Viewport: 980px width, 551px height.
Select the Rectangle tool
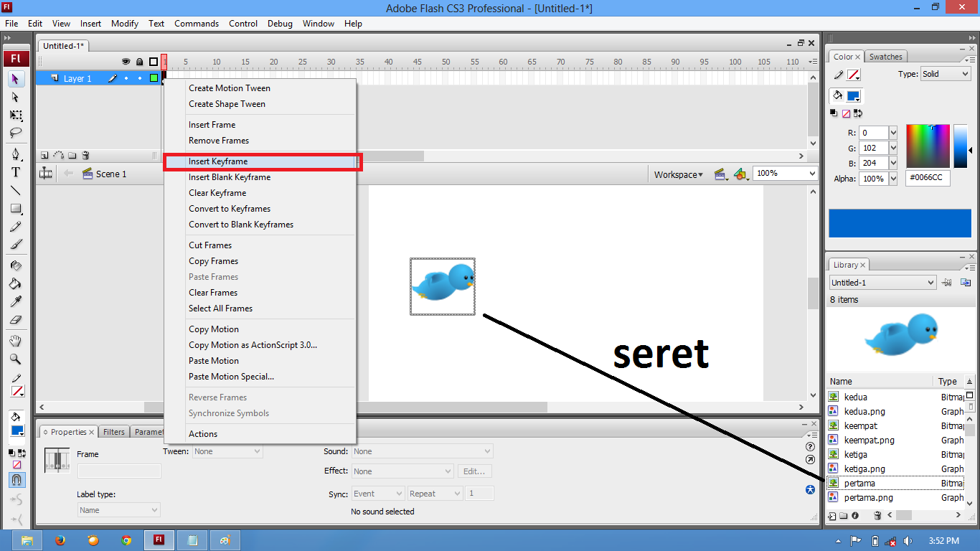coord(16,209)
